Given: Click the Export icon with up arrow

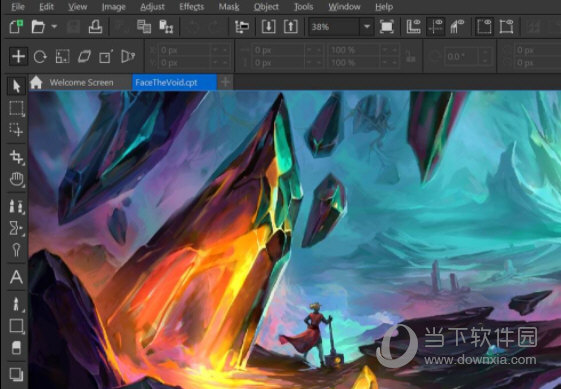Looking at the screenshot, I should [x=291, y=27].
